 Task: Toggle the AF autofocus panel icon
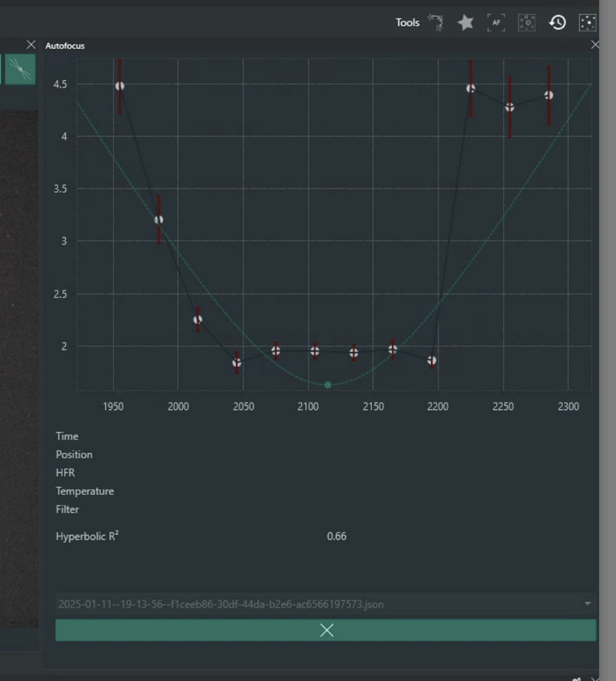pos(496,22)
